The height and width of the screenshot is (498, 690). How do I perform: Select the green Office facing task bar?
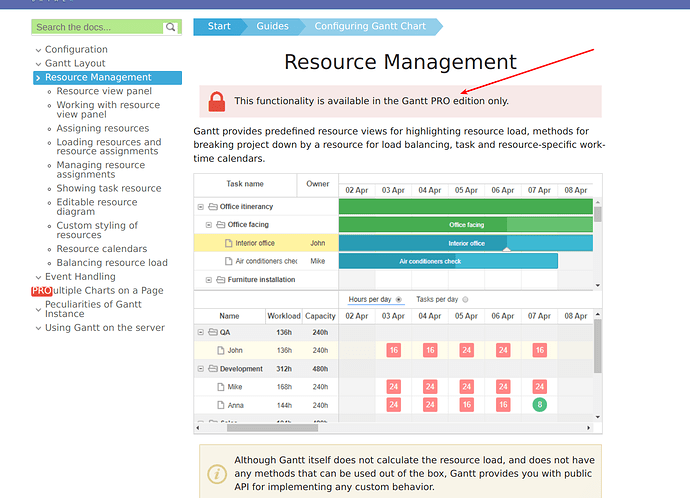point(466,225)
